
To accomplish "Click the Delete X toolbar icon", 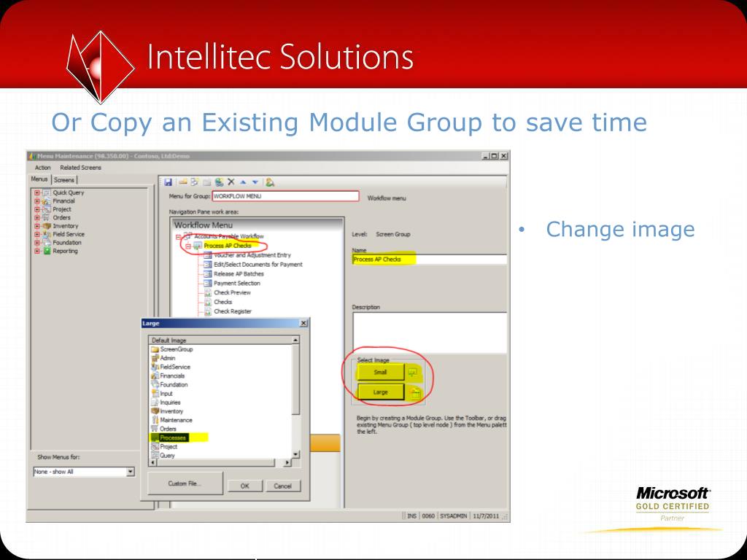I will click(231, 182).
